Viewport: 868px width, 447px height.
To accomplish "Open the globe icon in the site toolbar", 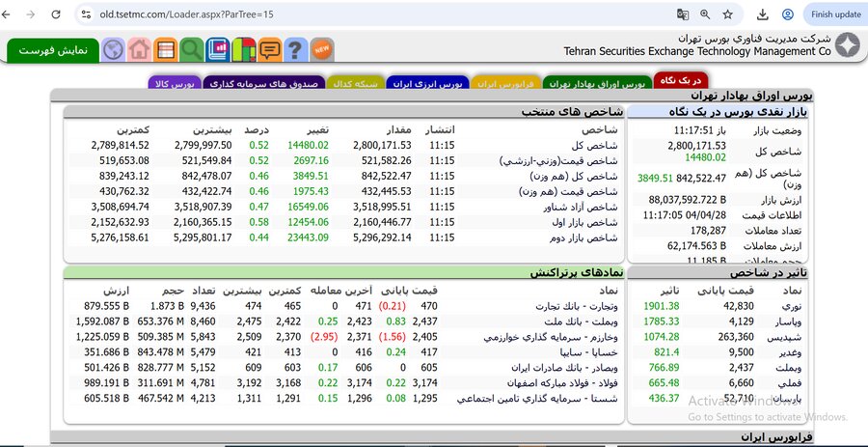I will coord(114,50).
